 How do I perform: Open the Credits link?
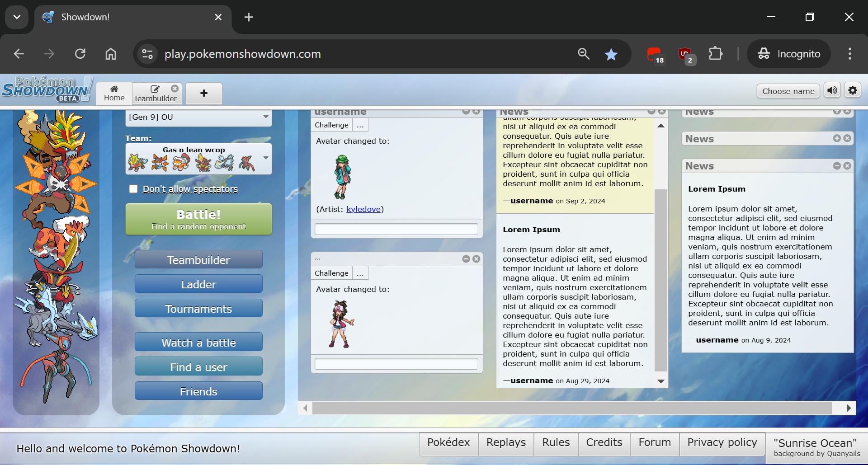point(604,443)
